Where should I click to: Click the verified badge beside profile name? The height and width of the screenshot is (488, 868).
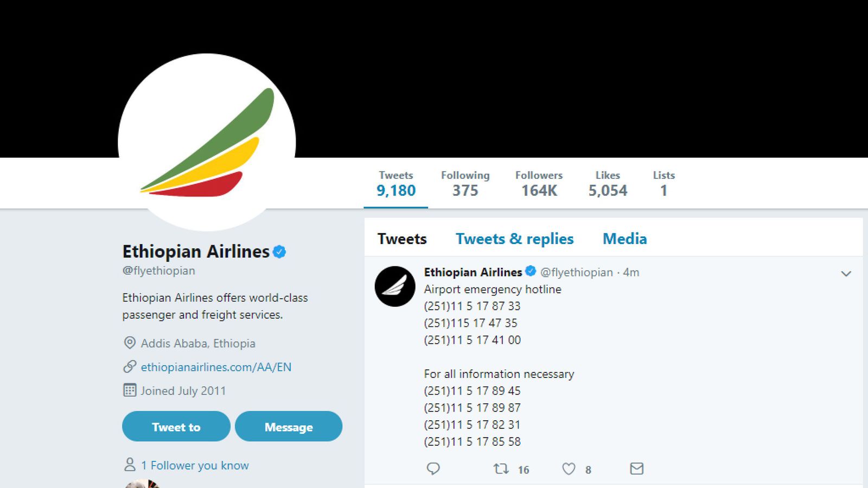(x=279, y=252)
